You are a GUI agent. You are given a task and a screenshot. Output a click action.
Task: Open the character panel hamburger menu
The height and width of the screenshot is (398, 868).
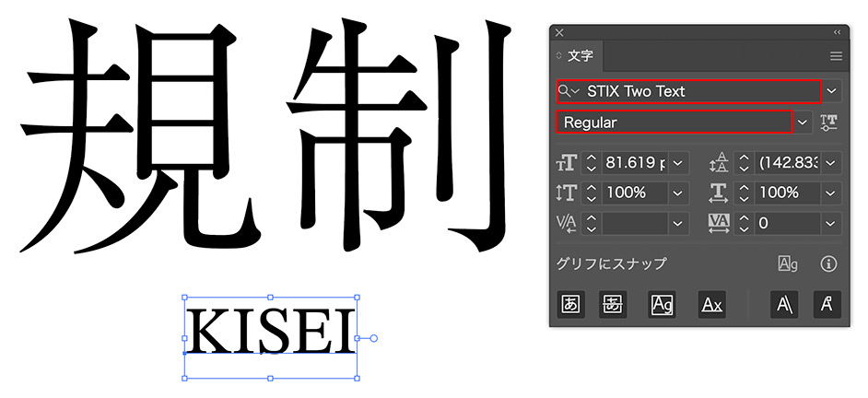tap(836, 56)
